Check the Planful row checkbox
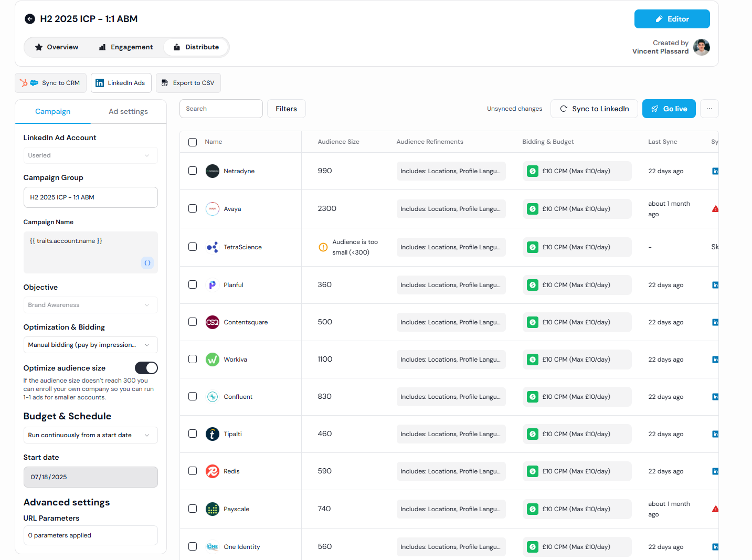 click(x=193, y=284)
